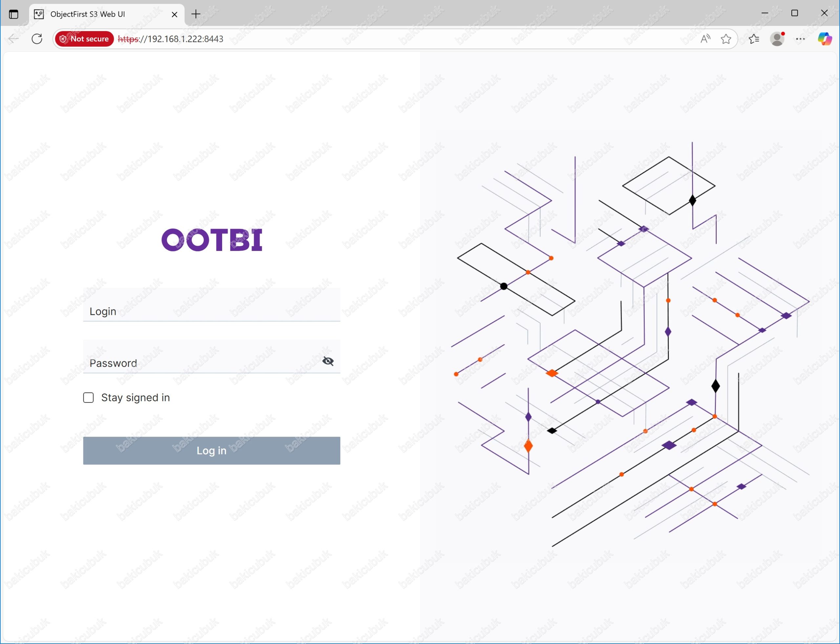Click the ObjectFirst tab favicon
The image size is (840, 644).
[x=39, y=14]
